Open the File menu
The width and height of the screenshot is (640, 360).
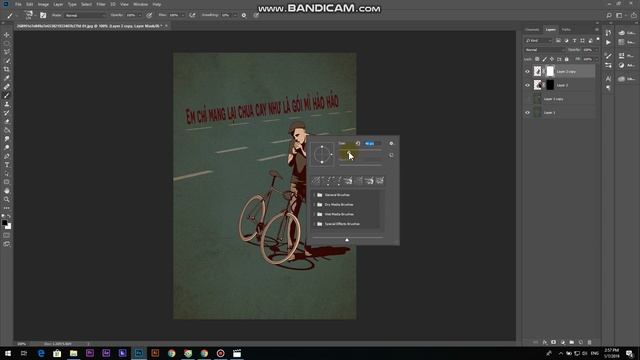(x=18, y=4)
